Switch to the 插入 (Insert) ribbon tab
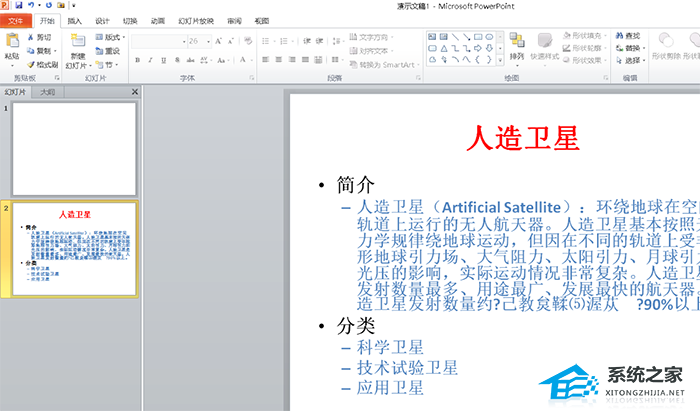 (75, 21)
